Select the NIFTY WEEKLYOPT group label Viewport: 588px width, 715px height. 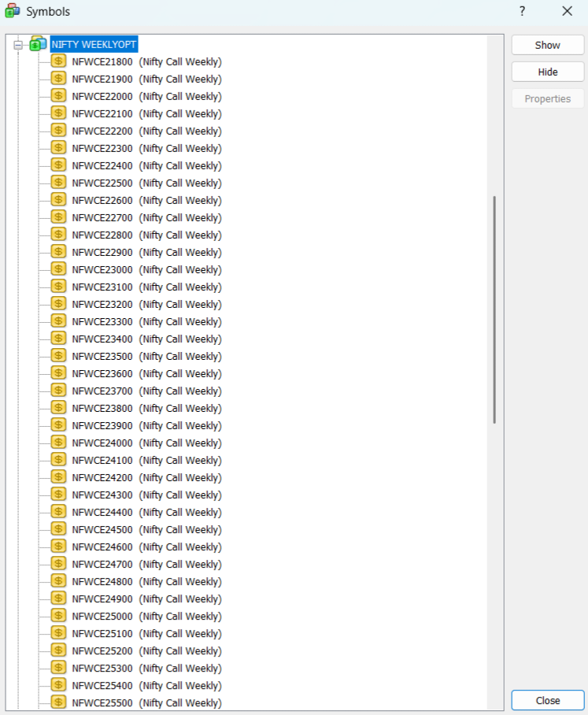94,45
